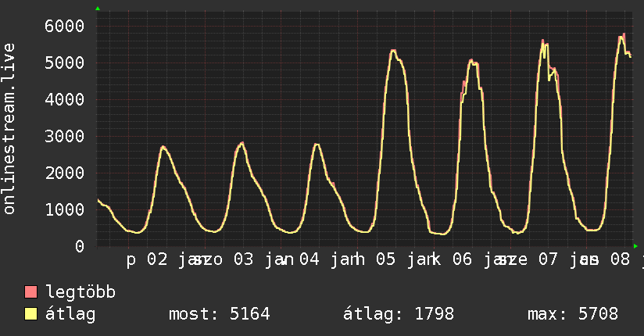Image resolution: width=644 pixels, height=336 pixels.
Task: Click the onlinestream.live vertical axis title
Action: (x=9, y=129)
